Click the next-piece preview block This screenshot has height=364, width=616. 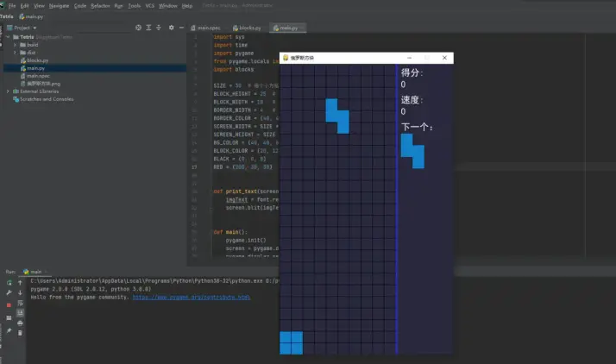[412, 151]
